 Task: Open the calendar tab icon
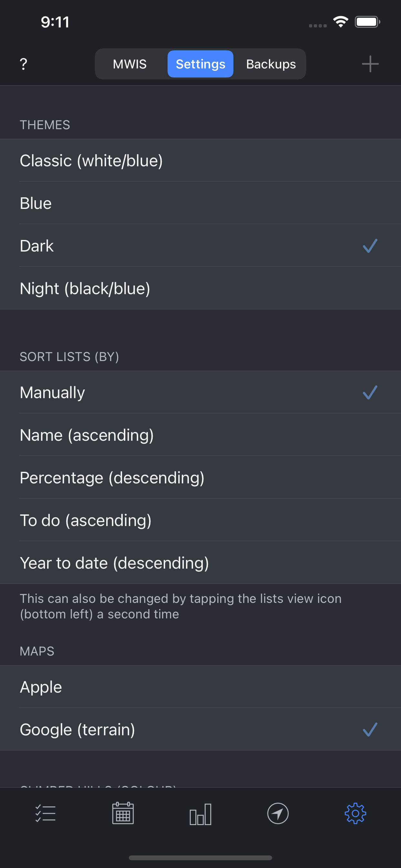pyautogui.click(x=123, y=813)
